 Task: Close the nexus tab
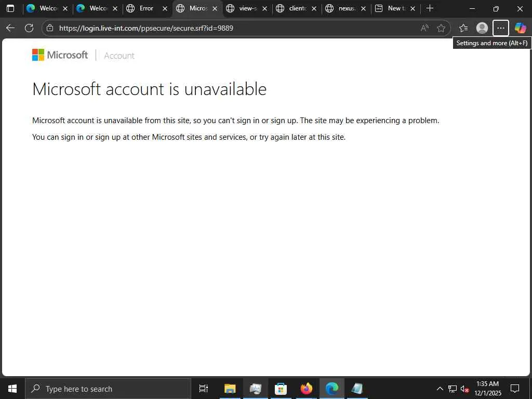[x=363, y=8]
